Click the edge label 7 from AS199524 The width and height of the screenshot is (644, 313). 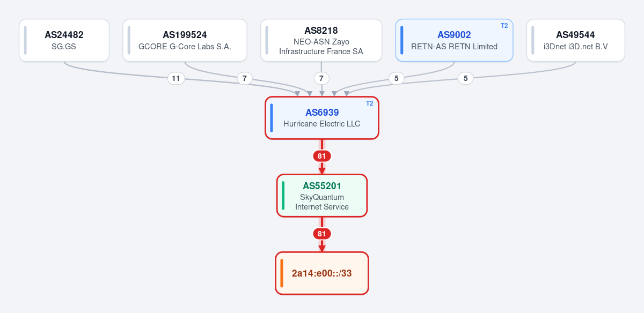245,78
